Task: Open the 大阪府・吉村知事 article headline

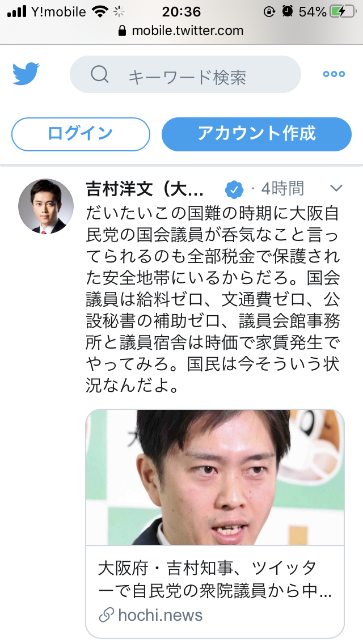Action: click(215, 580)
